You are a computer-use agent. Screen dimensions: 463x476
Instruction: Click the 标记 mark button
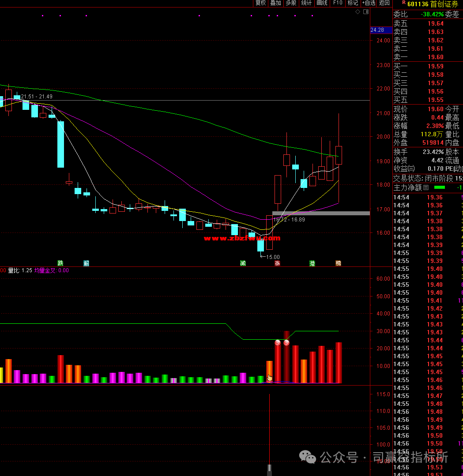click(353, 3)
